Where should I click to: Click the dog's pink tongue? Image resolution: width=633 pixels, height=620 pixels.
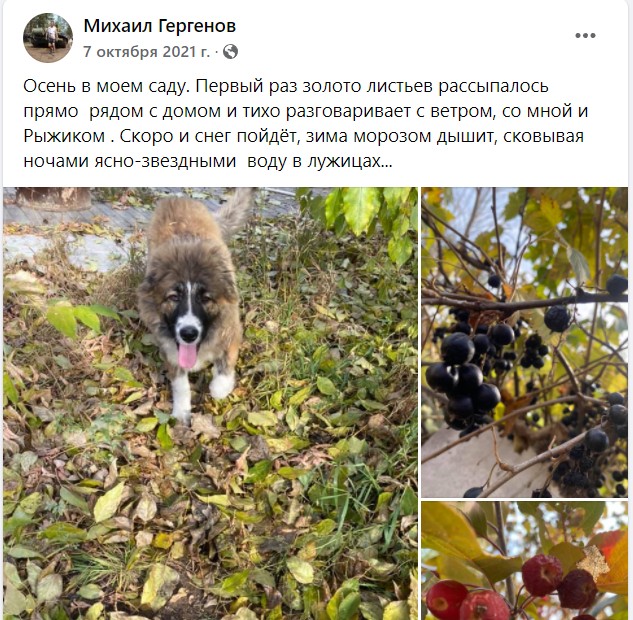[187, 355]
